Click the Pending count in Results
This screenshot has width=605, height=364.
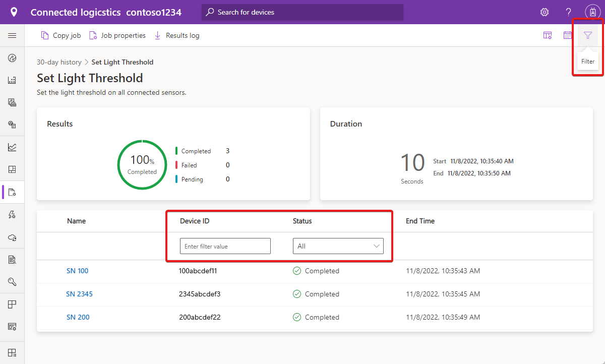click(228, 179)
